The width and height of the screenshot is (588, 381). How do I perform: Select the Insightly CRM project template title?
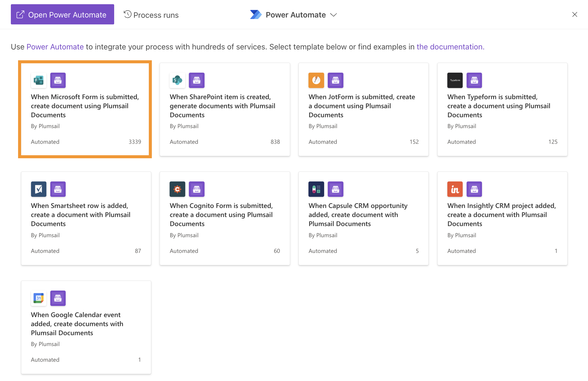click(x=502, y=215)
